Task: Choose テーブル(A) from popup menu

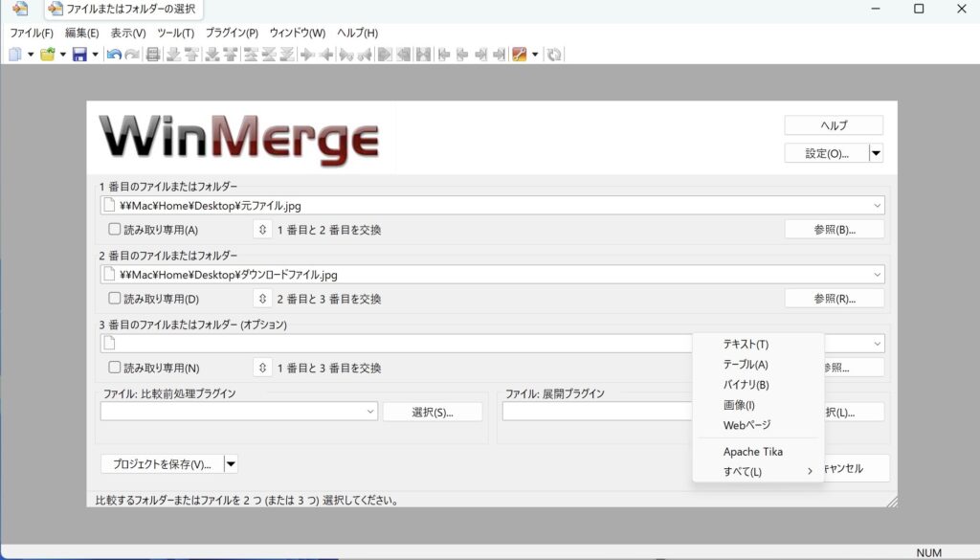Action: (x=758, y=365)
